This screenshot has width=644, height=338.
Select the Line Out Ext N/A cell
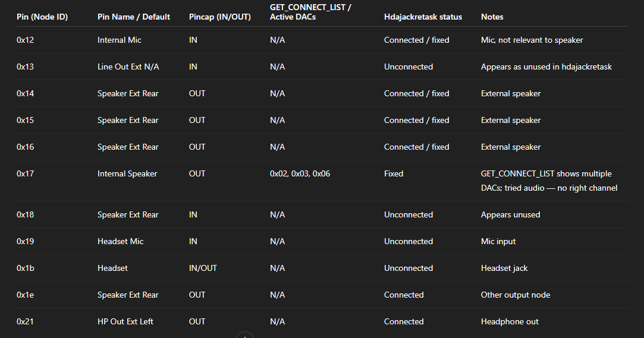(x=128, y=67)
